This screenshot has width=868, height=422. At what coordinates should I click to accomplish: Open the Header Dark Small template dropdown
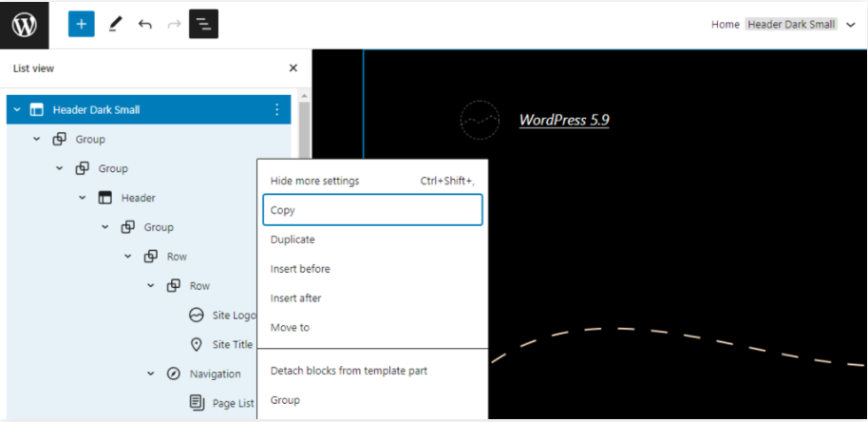pyautogui.click(x=850, y=25)
